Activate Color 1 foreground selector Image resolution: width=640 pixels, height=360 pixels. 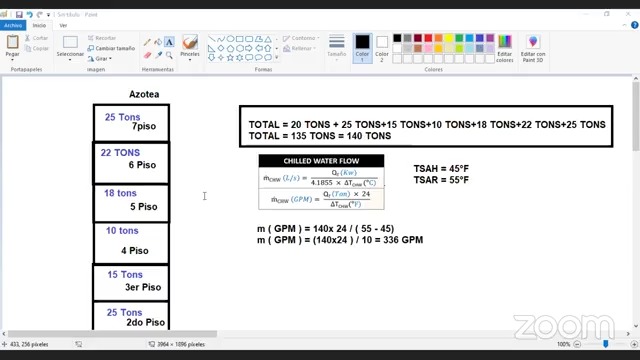point(362,48)
